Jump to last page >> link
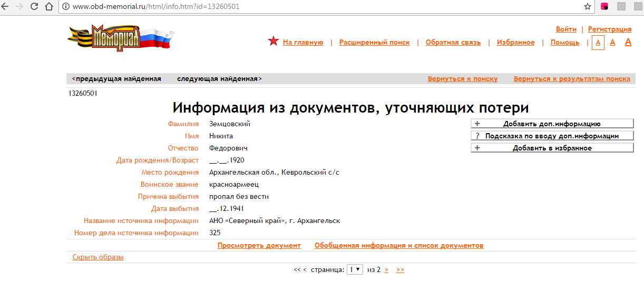Viewport: 644px width, 282px height. [400, 269]
